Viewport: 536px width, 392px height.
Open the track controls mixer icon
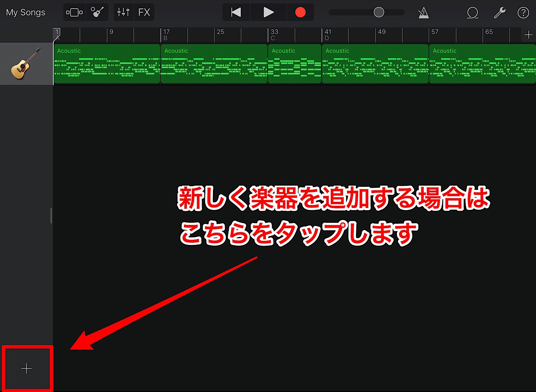[123, 12]
